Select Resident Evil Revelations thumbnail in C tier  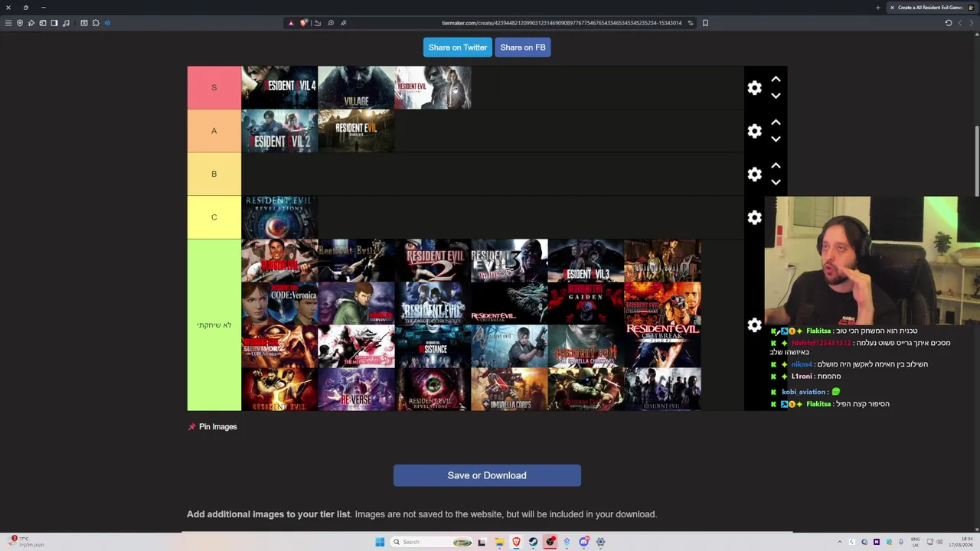279,217
